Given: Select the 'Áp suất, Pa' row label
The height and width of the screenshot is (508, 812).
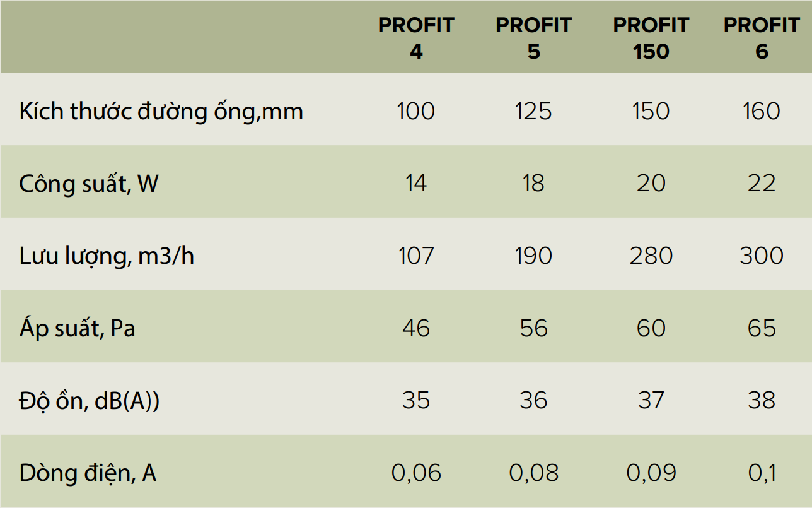Looking at the screenshot, I should (78, 329).
